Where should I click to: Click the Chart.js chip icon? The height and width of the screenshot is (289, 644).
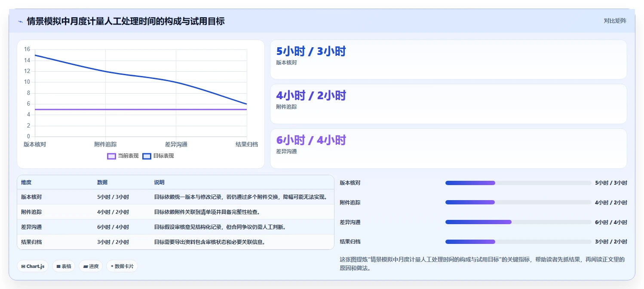click(x=23, y=266)
